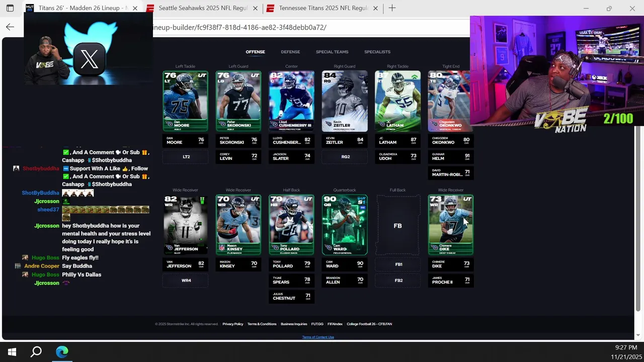The height and width of the screenshot is (362, 644).
Task: Click Peter Skoronski 76 depth row
Action: 238,141
